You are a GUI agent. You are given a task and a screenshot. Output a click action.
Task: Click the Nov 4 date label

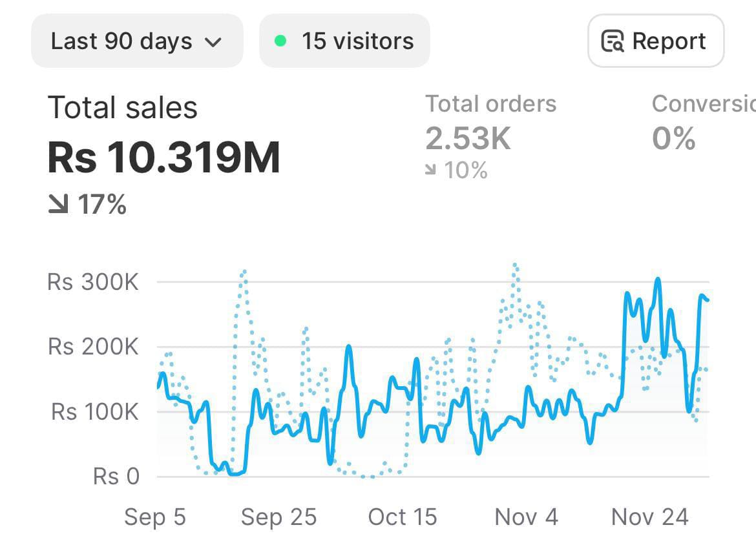click(x=526, y=517)
